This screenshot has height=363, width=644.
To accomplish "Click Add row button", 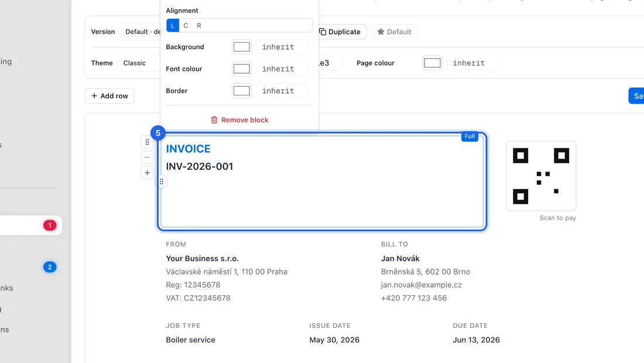I will point(109,95).
